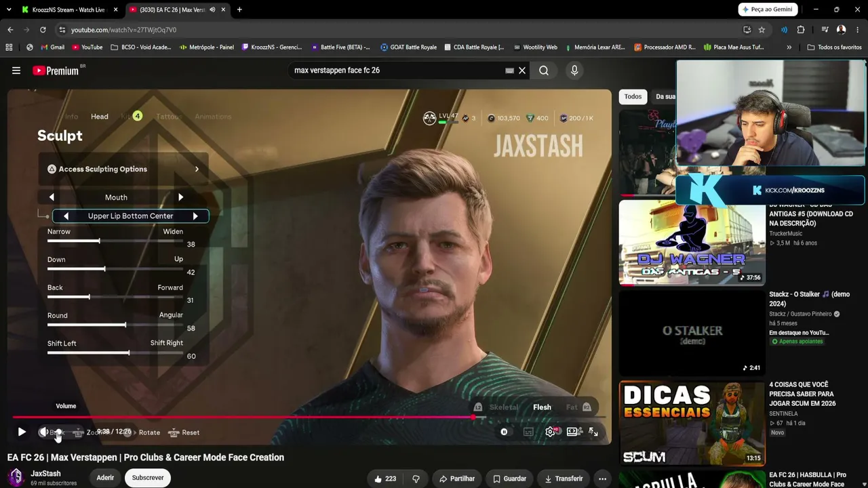Open the media controls in Chrome toolbar
The image size is (868, 488).
coord(825,30)
